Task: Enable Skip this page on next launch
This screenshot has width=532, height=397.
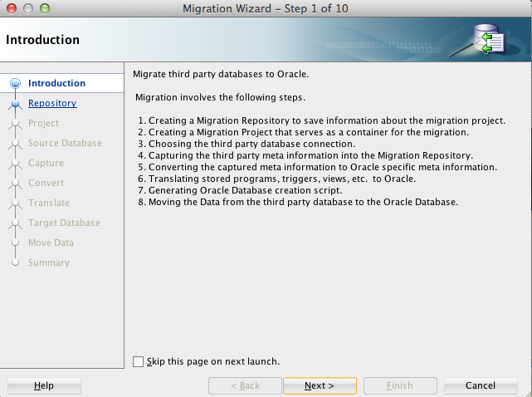Action: [x=138, y=361]
